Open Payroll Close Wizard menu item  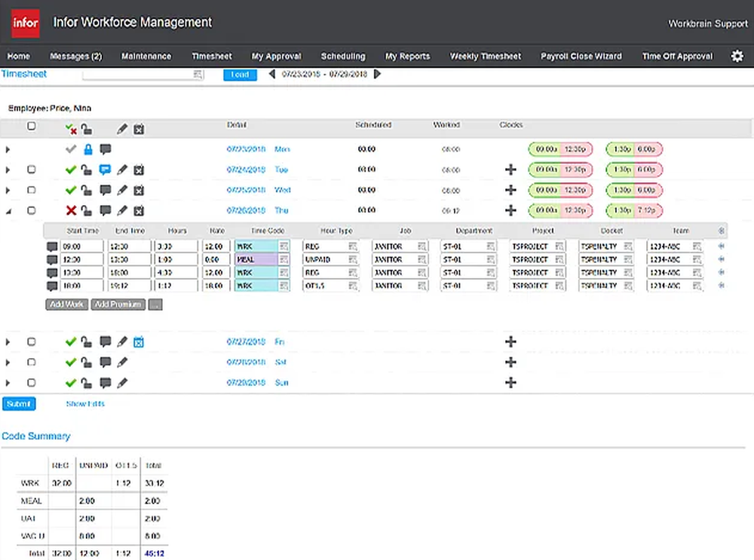click(x=581, y=56)
